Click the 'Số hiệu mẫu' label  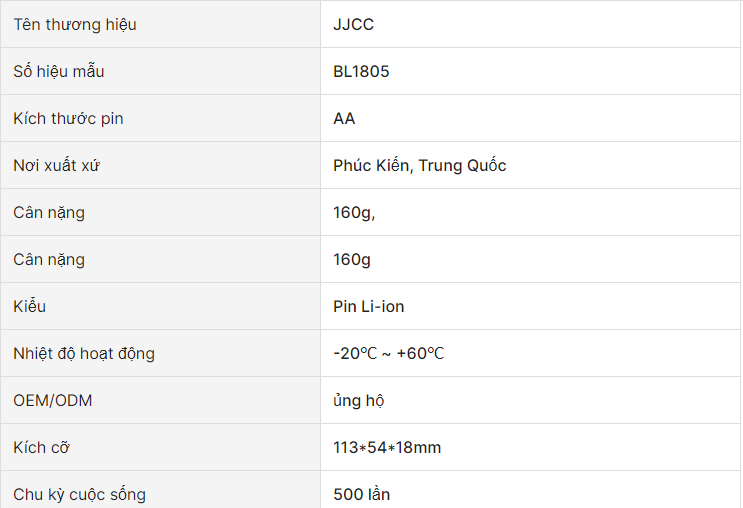pos(59,71)
